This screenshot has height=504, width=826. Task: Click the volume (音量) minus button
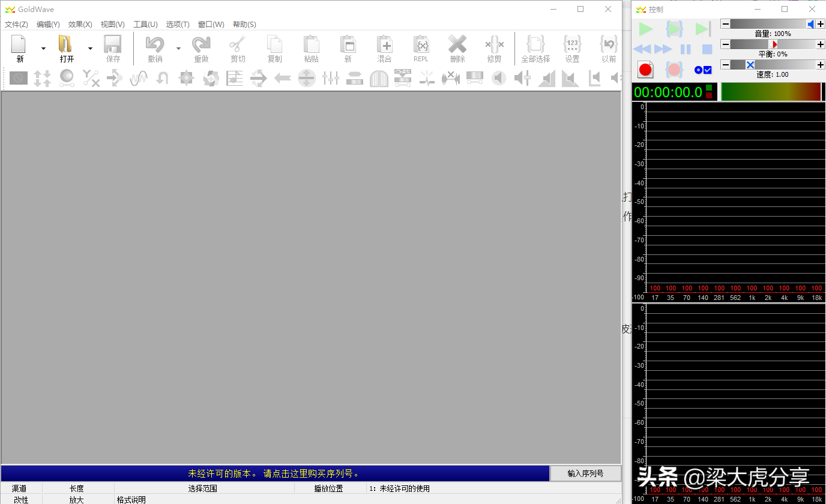(x=726, y=24)
